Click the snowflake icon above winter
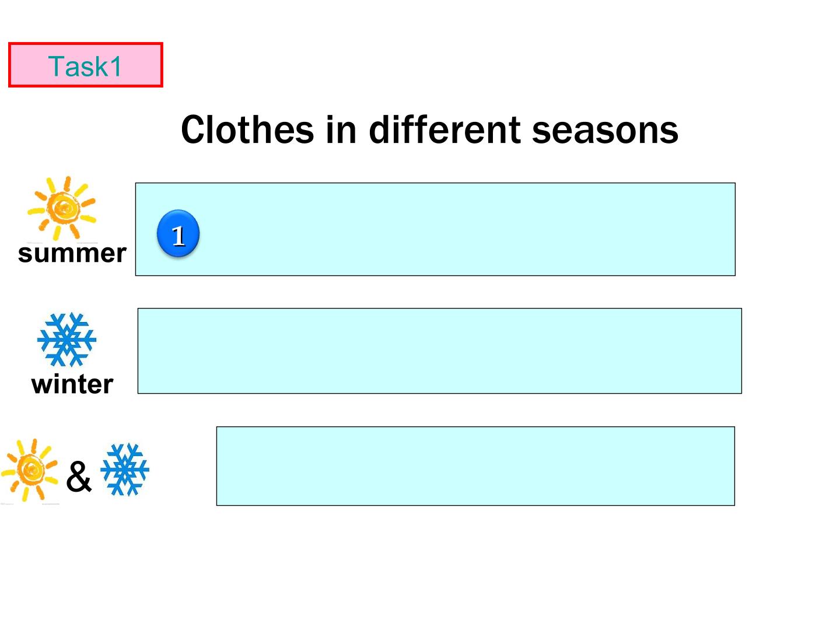 pyautogui.click(x=66, y=339)
